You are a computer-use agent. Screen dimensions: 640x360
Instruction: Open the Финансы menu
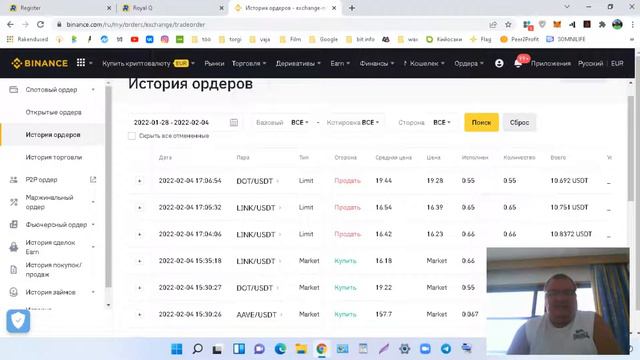click(x=376, y=63)
